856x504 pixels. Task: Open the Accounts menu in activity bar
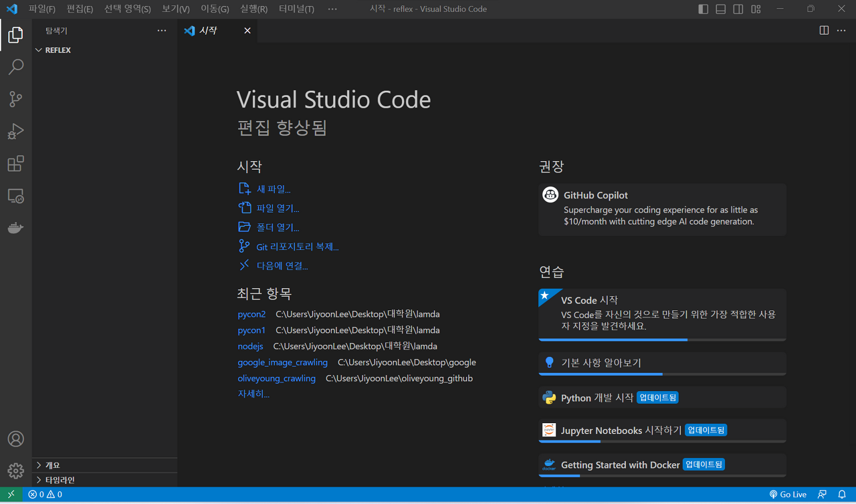[x=15, y=439]
